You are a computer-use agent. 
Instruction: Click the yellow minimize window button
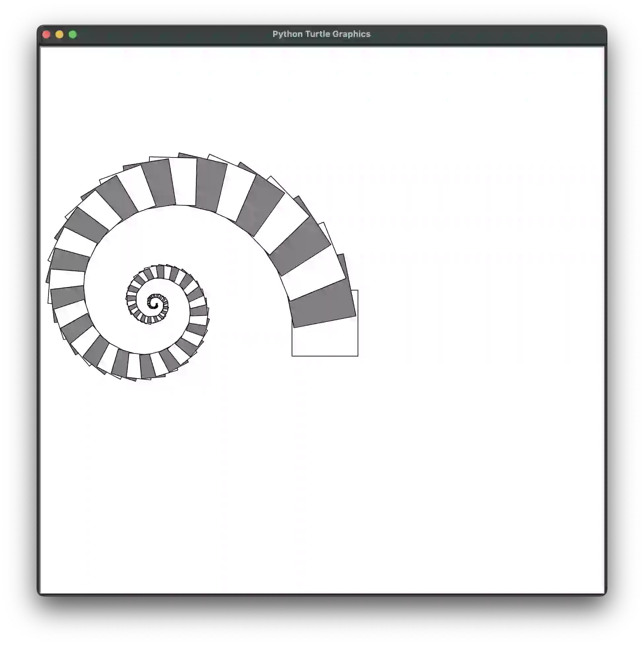tap(59, 34)
